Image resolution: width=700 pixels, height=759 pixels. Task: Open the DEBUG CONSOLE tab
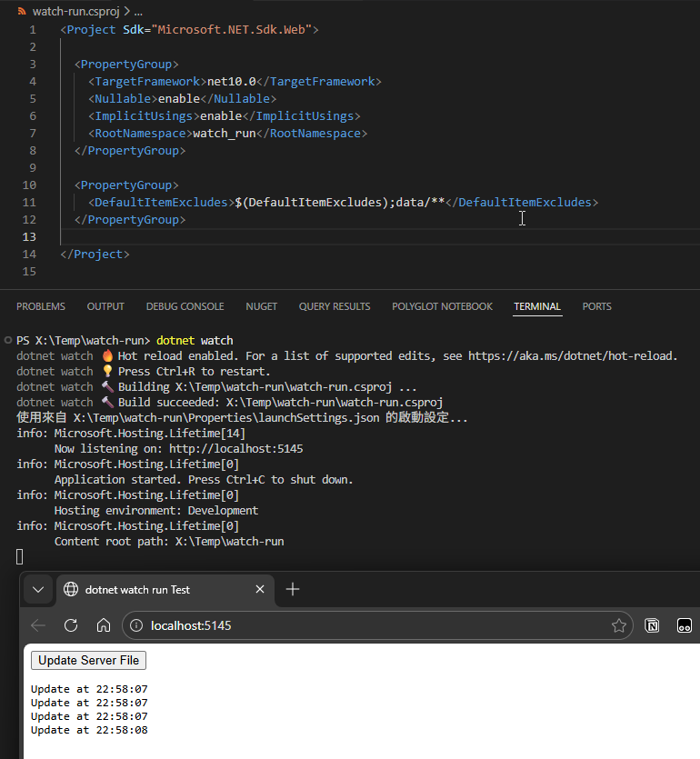pos(185,306)
